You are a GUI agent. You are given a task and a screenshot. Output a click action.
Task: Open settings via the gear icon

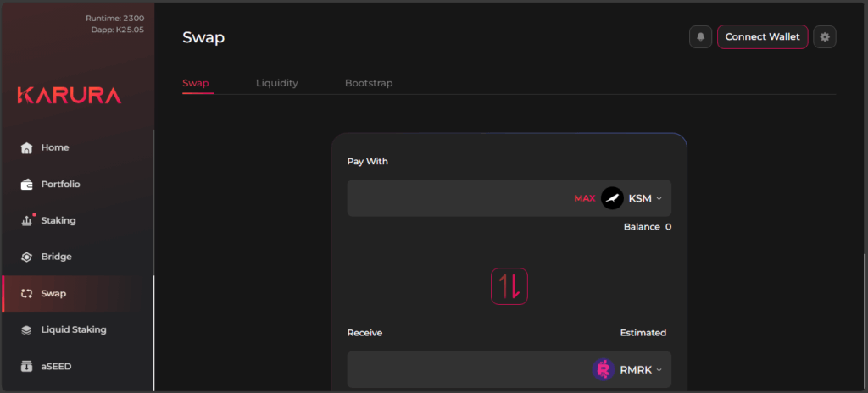(x=825, y=37)
